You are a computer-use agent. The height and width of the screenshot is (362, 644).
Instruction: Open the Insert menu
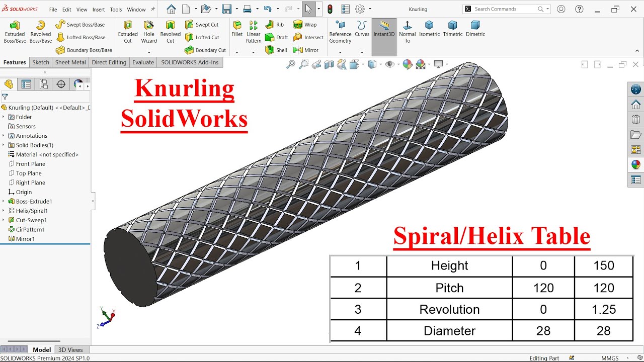(x=99, y=10)
